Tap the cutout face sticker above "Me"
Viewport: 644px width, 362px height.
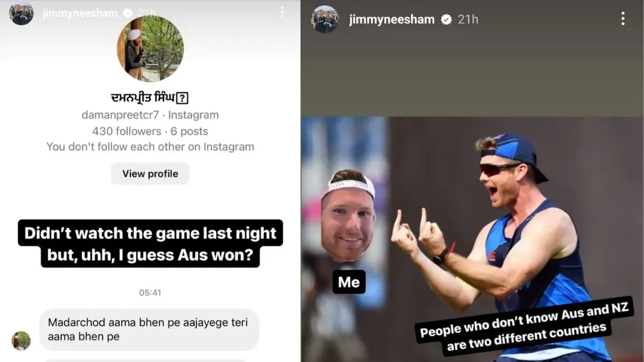348,215
